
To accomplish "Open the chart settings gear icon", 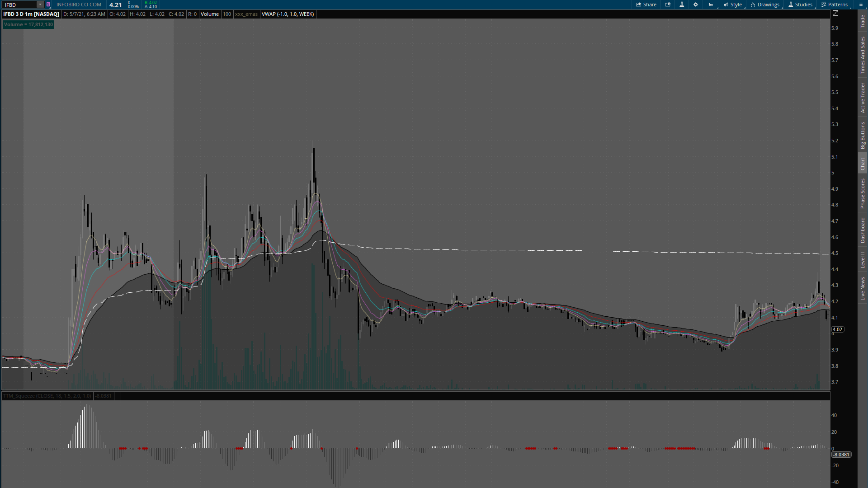I will 696,5.
